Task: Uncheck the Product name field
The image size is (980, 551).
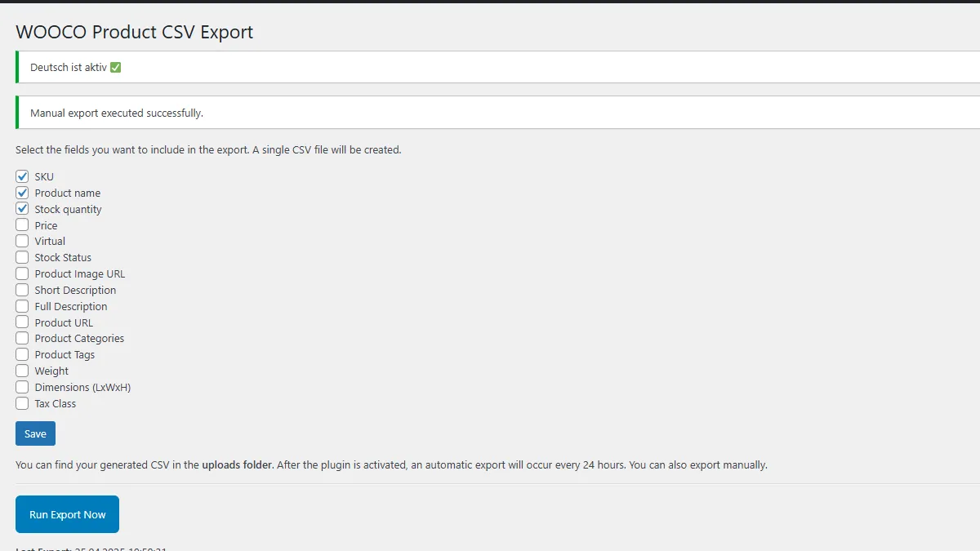Action: [x=22, y=193]
